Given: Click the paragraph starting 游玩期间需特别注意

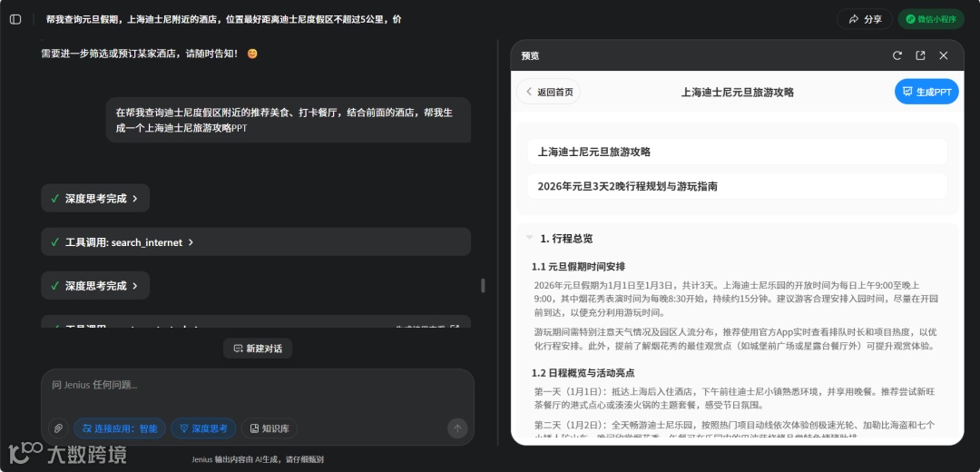Looking at the screenshot, I should [x=736, y=339].
